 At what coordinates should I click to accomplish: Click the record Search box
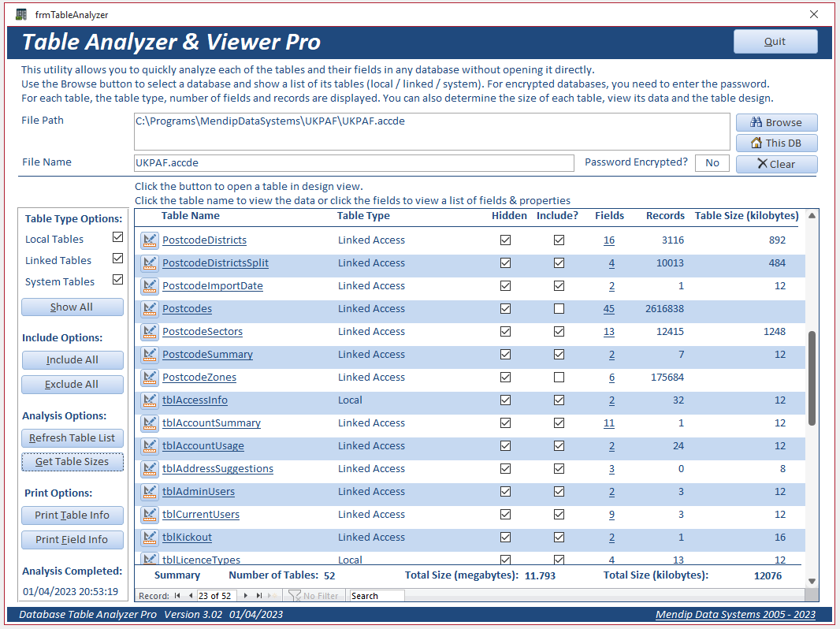[377, 596]
